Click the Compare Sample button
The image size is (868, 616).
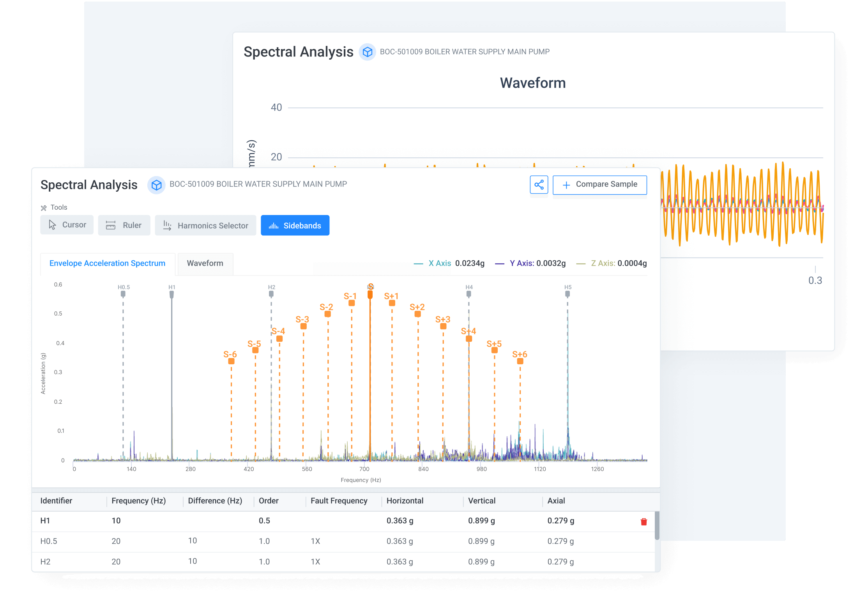click(600, 184)
